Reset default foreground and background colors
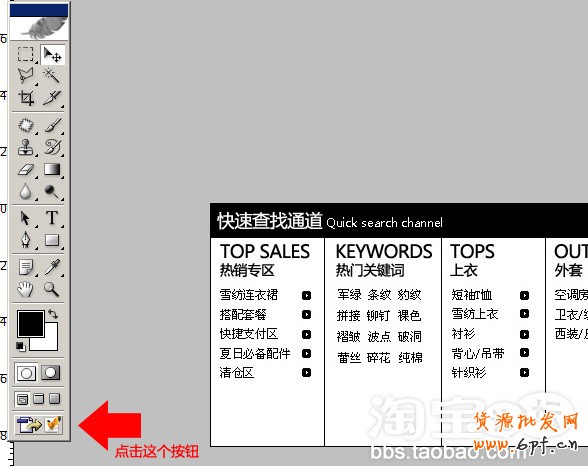 21,346
